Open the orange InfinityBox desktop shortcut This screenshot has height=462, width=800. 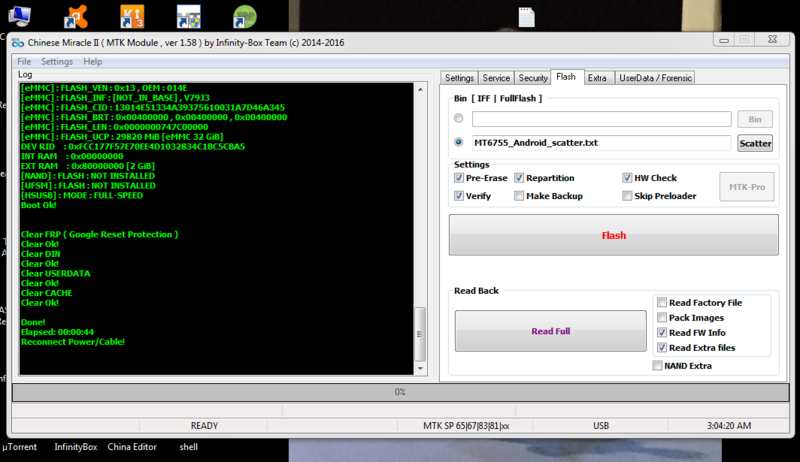click(x=76, y=16)
